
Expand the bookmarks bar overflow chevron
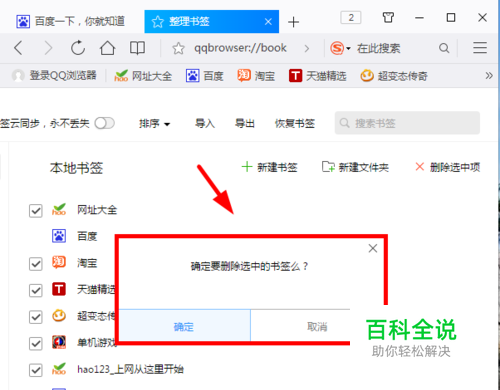pyautogui.click(x=489, y=76)
